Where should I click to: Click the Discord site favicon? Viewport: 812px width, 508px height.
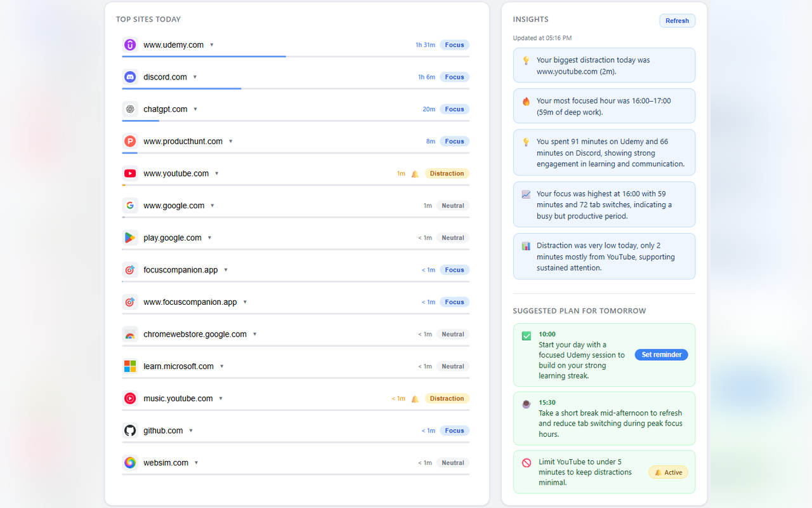(130, 77)
